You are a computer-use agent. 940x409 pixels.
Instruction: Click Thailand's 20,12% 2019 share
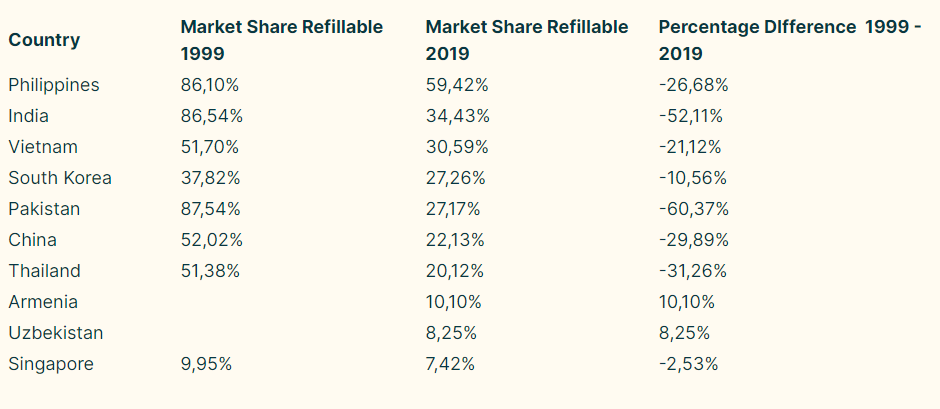point(455,271)
